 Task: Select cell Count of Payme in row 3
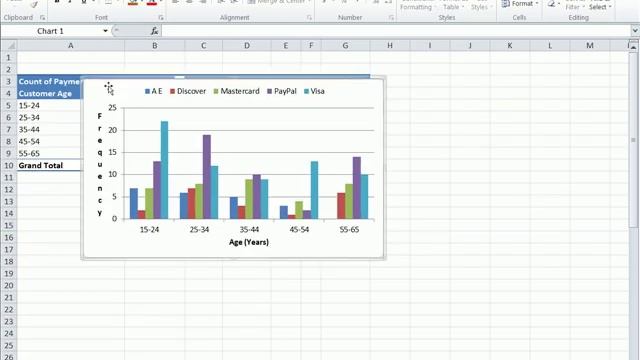[x=49, y=82]
